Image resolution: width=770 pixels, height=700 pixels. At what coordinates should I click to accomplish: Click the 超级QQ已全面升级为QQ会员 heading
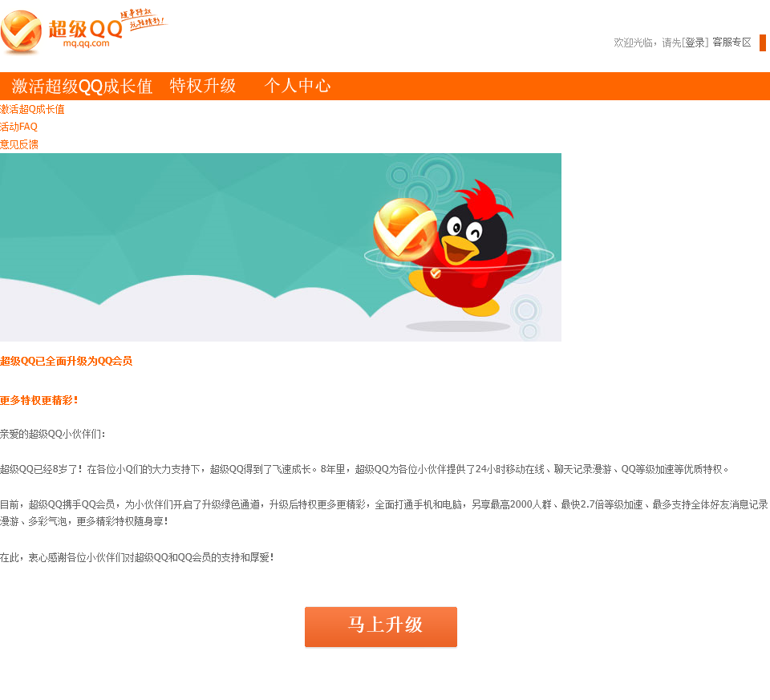coord(67,362)
